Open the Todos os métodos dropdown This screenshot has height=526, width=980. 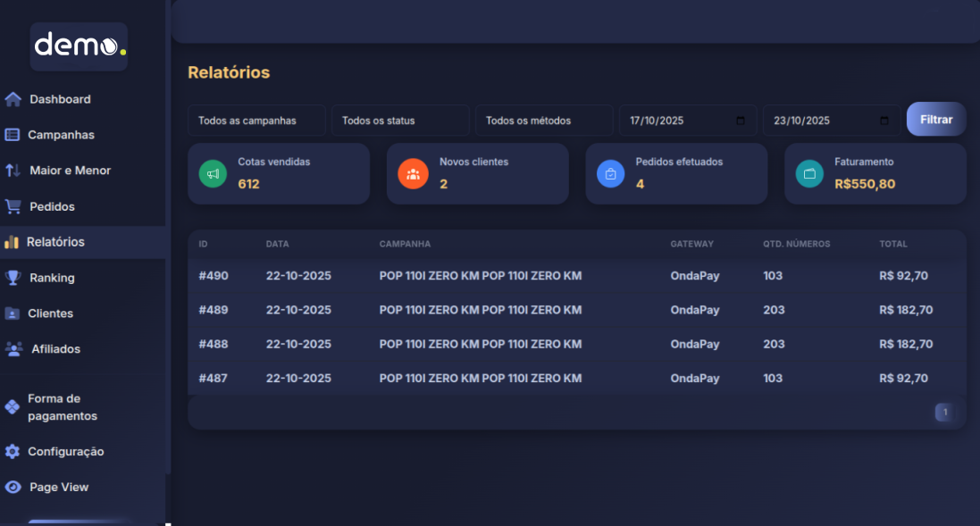pyautogui.click(x=544, y=121)
